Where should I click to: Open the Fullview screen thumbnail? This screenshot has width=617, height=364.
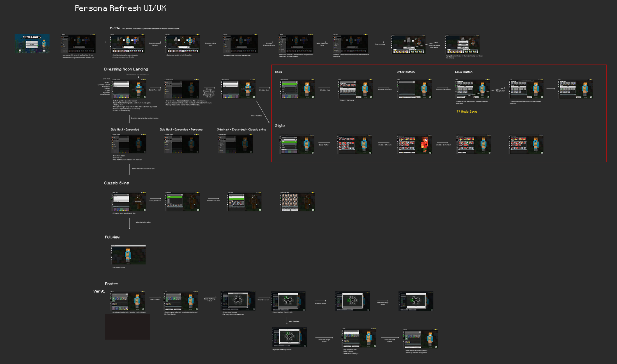click(x=128, y=255)
